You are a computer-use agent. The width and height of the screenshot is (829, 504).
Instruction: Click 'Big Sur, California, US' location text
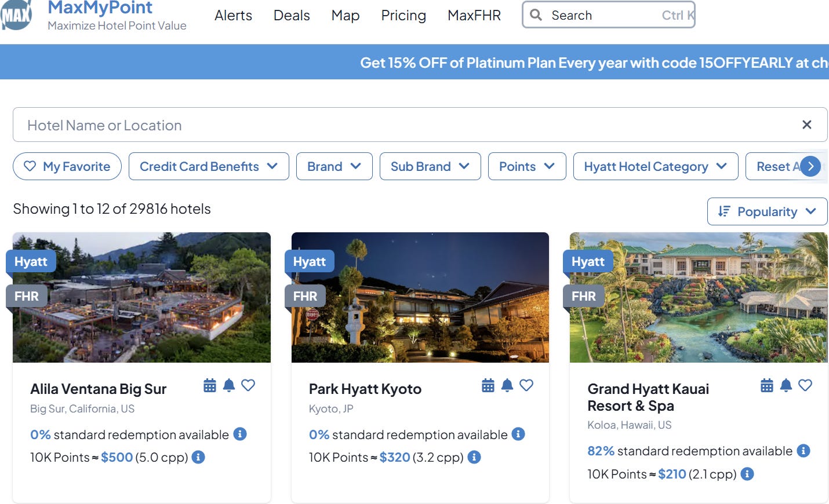[82, 408]
